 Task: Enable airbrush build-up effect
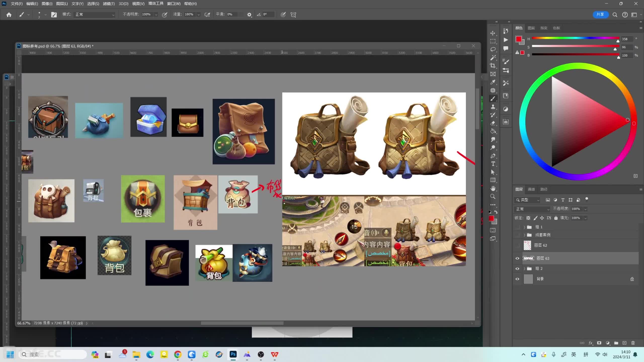pos(207,15)
